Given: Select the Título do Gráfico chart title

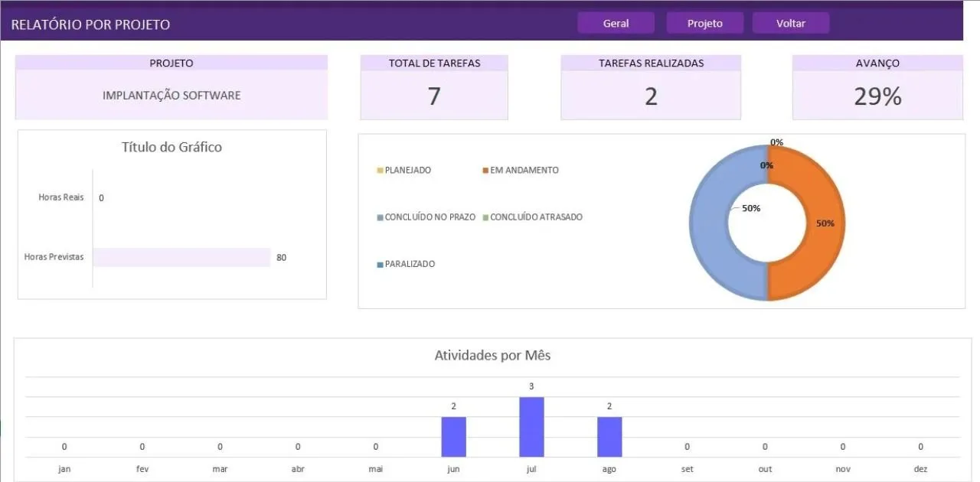Looking at the screenshot, I should pos(171,147).
